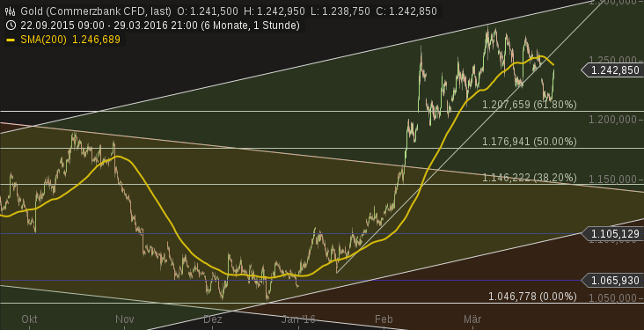
Task: Click the close value C: 1.242,850
Action: coord(406,11)
